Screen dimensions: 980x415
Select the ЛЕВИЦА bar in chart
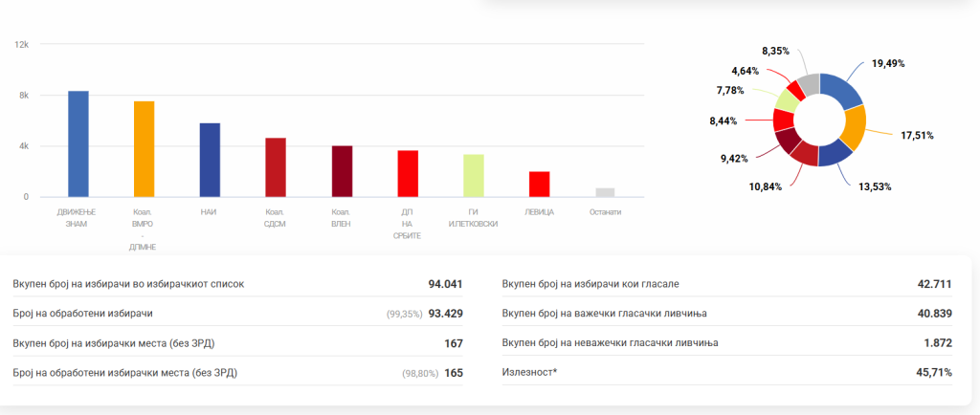click(x=539, y=184)
